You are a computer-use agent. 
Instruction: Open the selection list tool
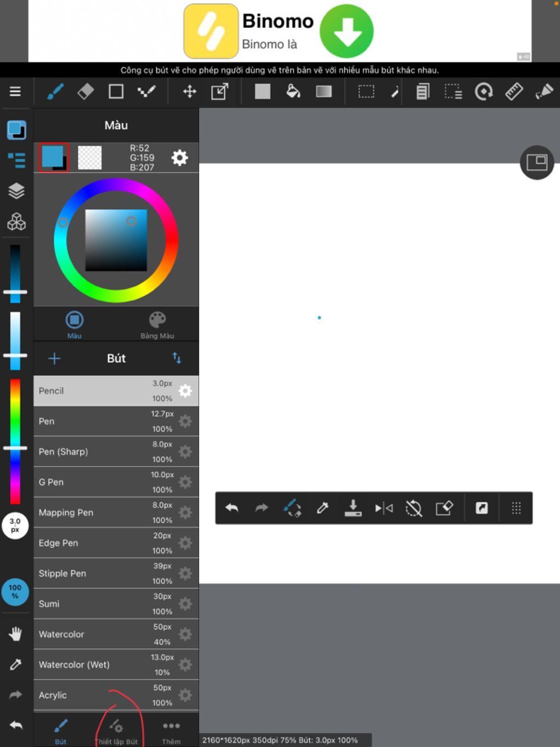click(x=453, y=91)
